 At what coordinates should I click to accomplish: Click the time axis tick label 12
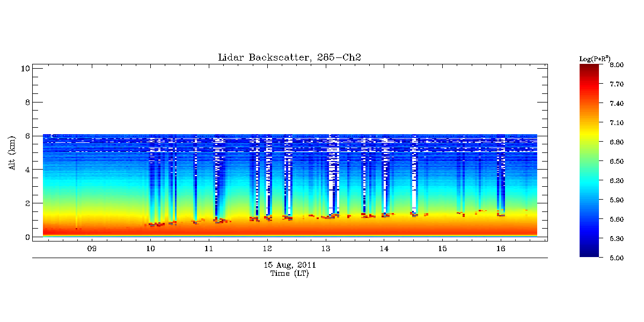click(267, 249)
